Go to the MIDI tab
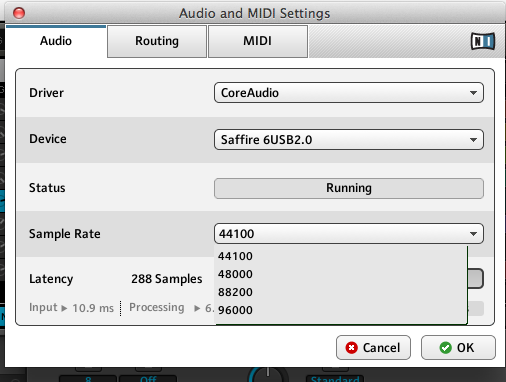The width and height of the screenshot is (506, 382). 257,41
